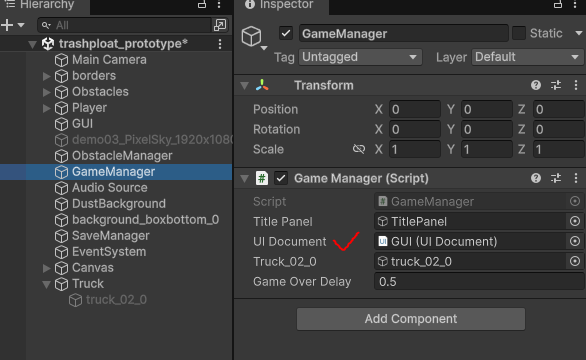The height and width of the screenshot is (360, 586).
Task: Open Title Panel object picker
Action: click(575, 221)
